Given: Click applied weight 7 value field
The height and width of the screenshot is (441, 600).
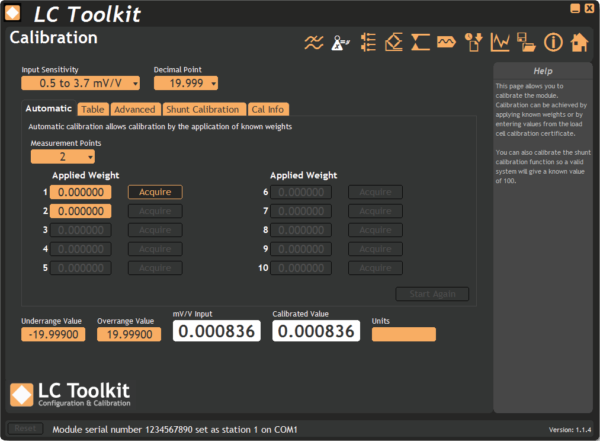Looking at the screenshot, I should pyautogui.click(x=301, y=211).
